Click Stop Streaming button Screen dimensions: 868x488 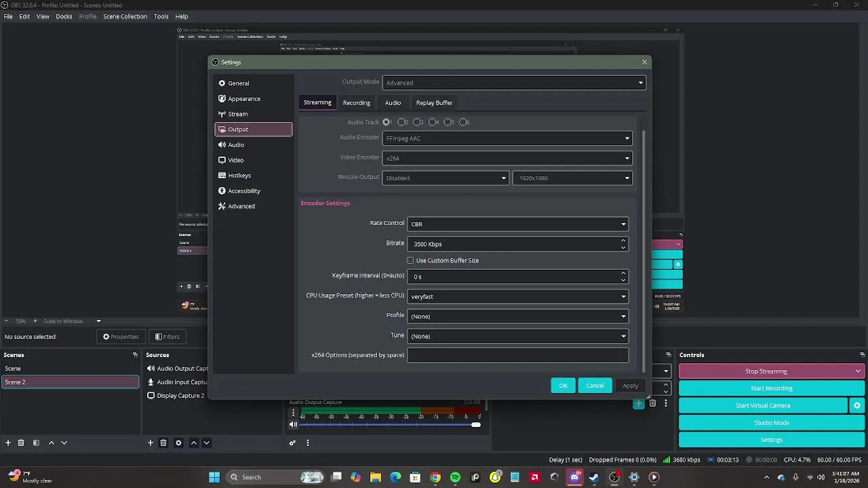766,371
